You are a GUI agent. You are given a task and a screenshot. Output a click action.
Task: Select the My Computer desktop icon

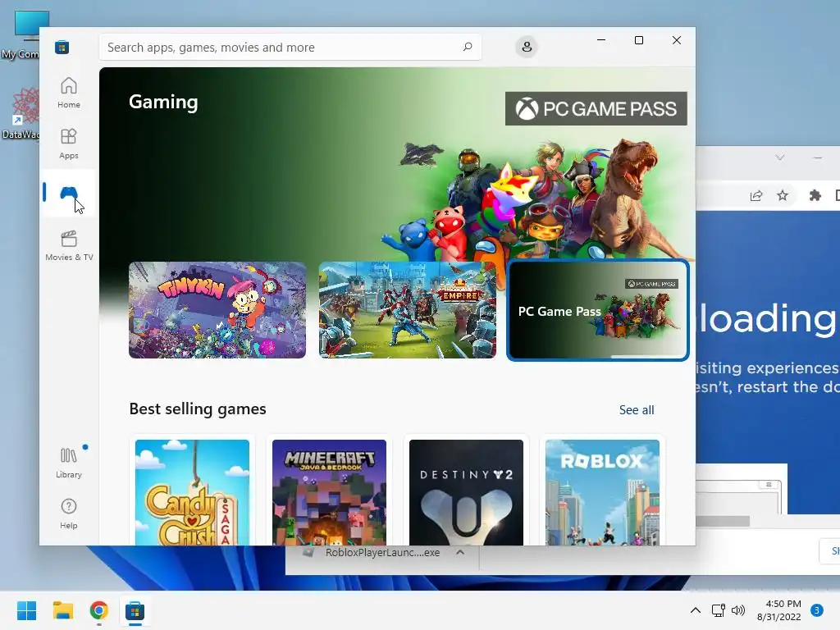21,34
